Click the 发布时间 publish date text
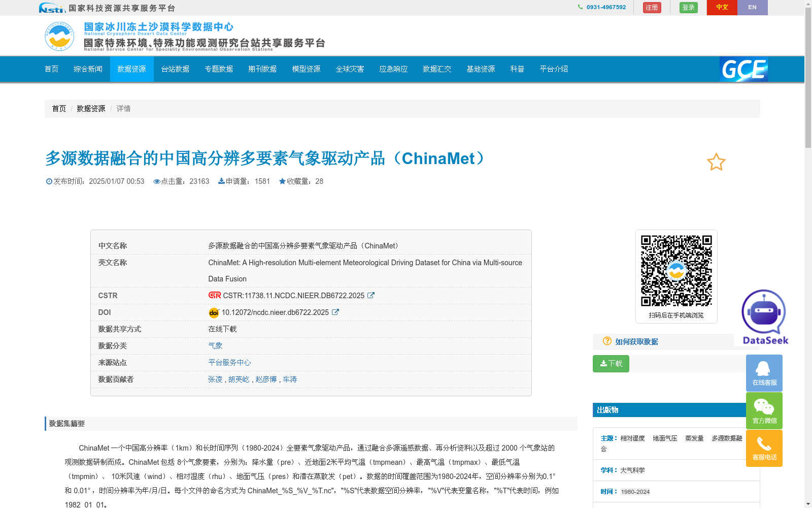This screenshot has width=812, height=508. (x=95, y=181)
